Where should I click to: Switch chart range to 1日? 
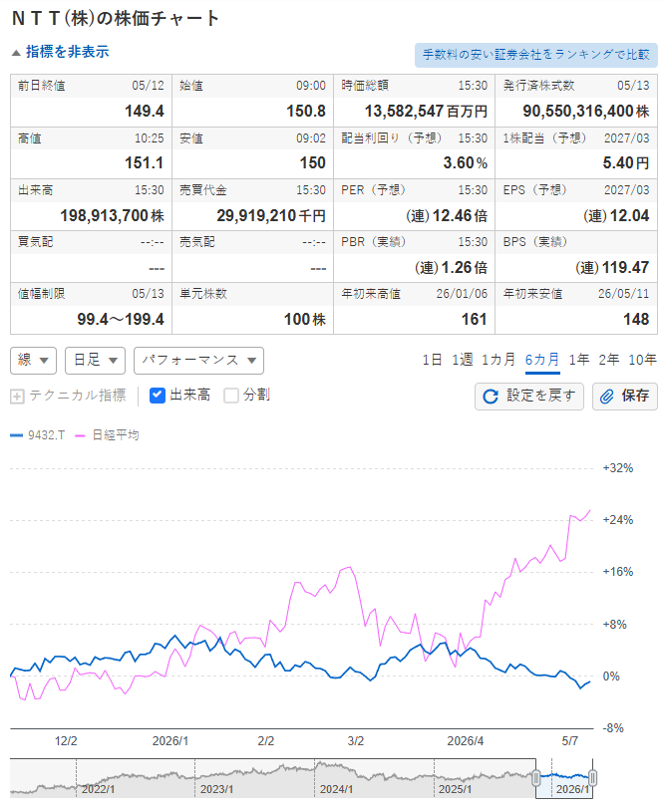pyautogui.click(x=432, y=360)
